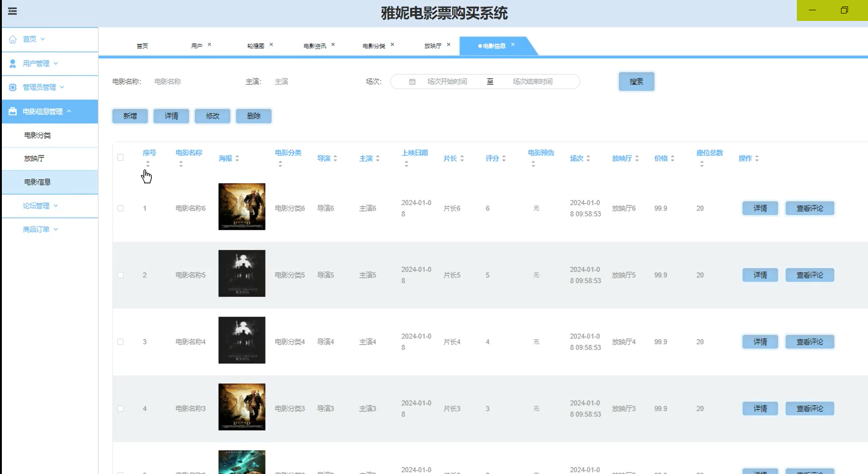Open the poster thumbnail for 电影名称5
The height and width of the screenshot is (474, 868).
pyautogui.click(x=242, y=274)
